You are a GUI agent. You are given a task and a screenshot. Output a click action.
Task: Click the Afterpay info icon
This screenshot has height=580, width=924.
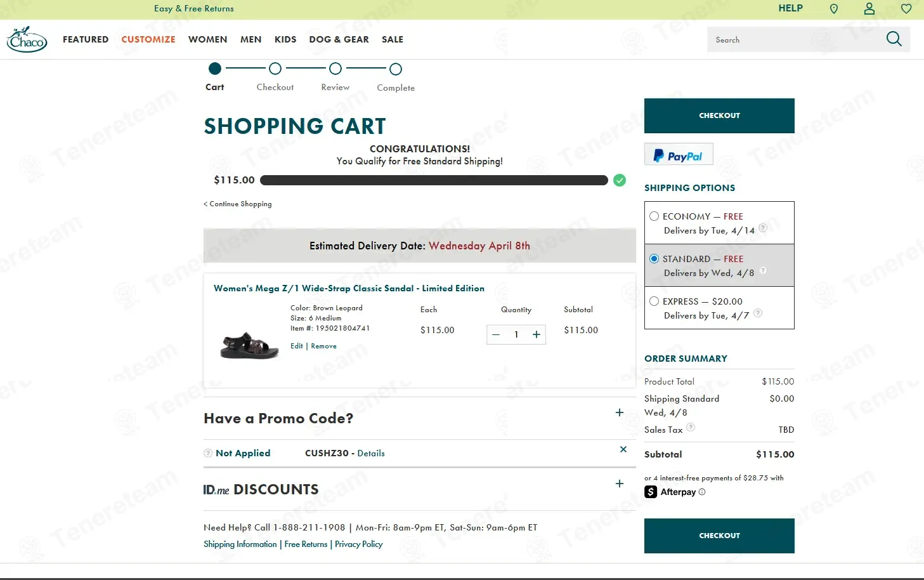[702, 492]
